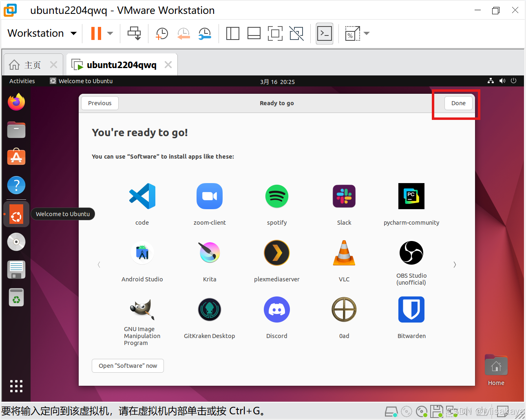
Task: Show previous apps with left chevron
Action: point(99,265)
